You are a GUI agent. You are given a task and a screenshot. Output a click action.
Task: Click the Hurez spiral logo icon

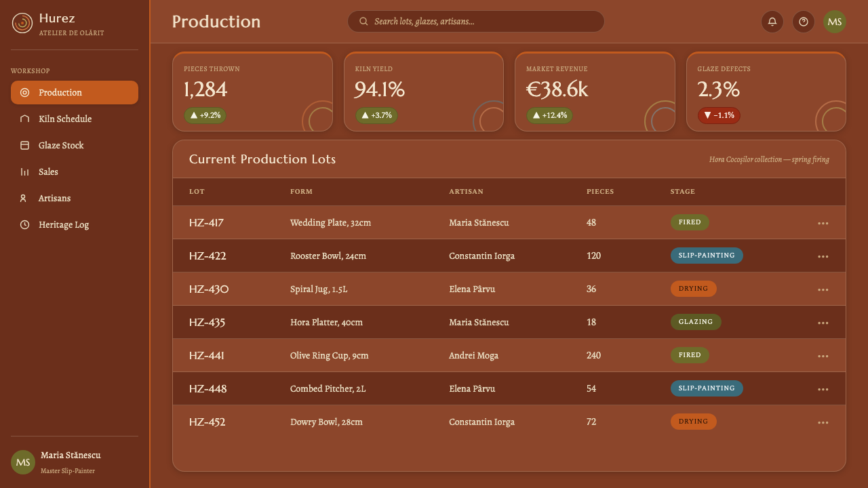[x=22, y=23]
